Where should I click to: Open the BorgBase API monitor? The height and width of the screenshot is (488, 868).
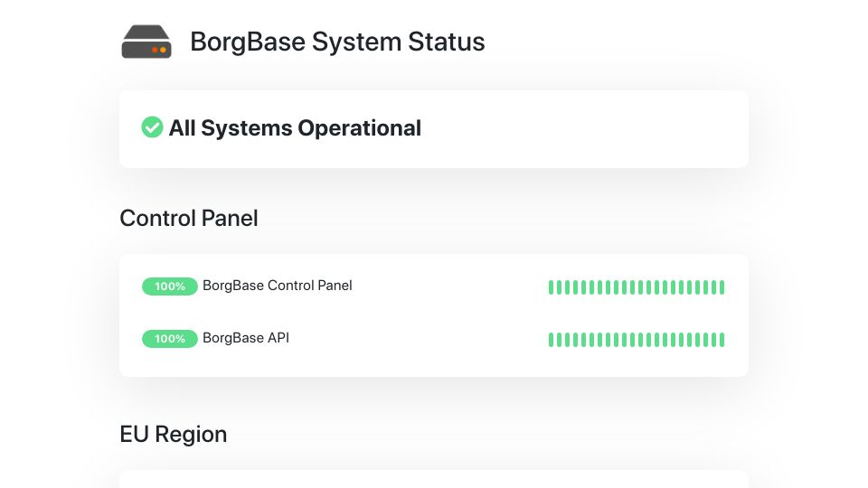click(246, 338)
